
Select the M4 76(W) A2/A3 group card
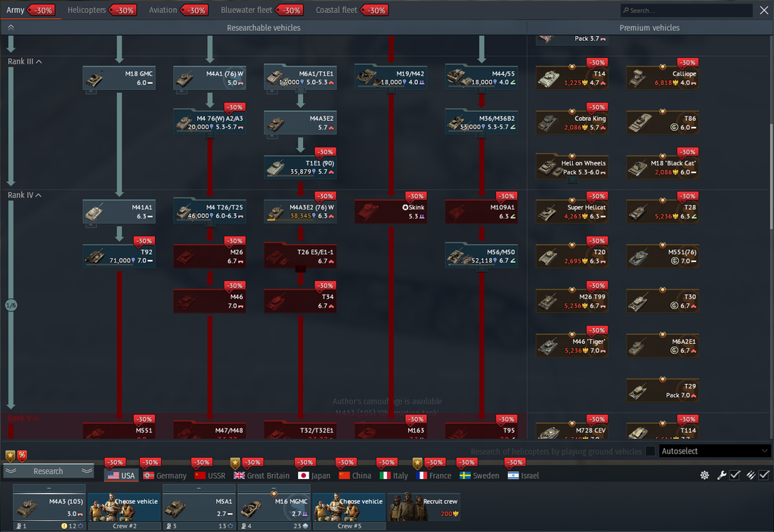point(210,122)
